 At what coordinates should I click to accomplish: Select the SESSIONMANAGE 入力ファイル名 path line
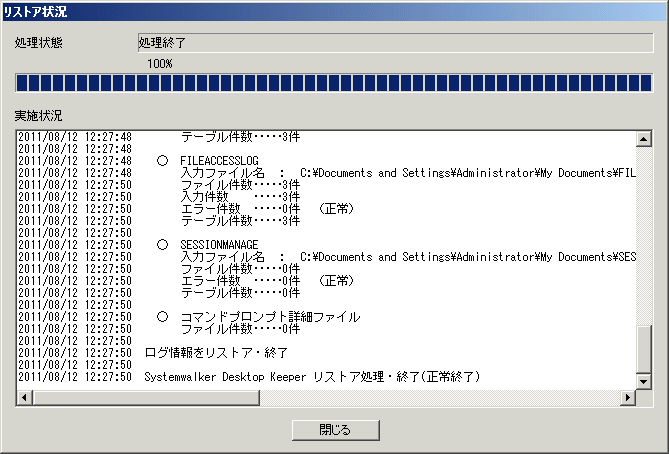pyautogui.click(x=408, y=257)
